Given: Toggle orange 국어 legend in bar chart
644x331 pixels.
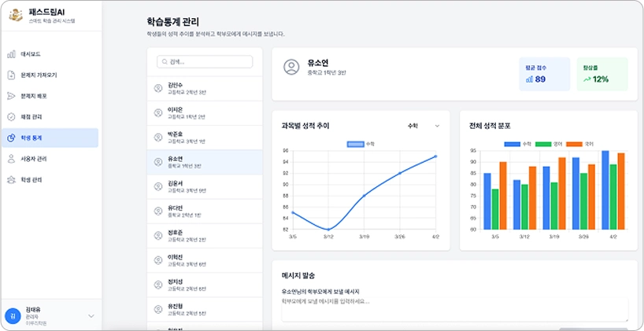Looking at the screenshot, I should tap(580, 144).
